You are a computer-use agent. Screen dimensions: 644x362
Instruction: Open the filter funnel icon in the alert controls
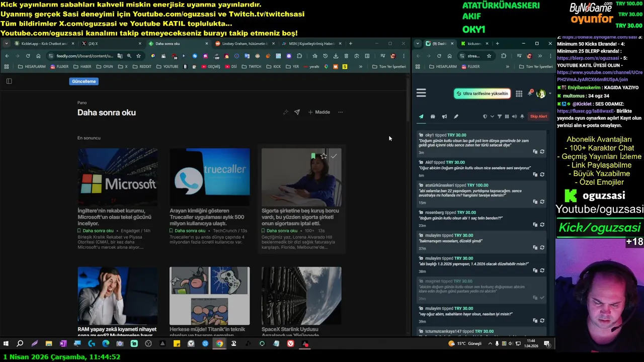coord(500,117)
